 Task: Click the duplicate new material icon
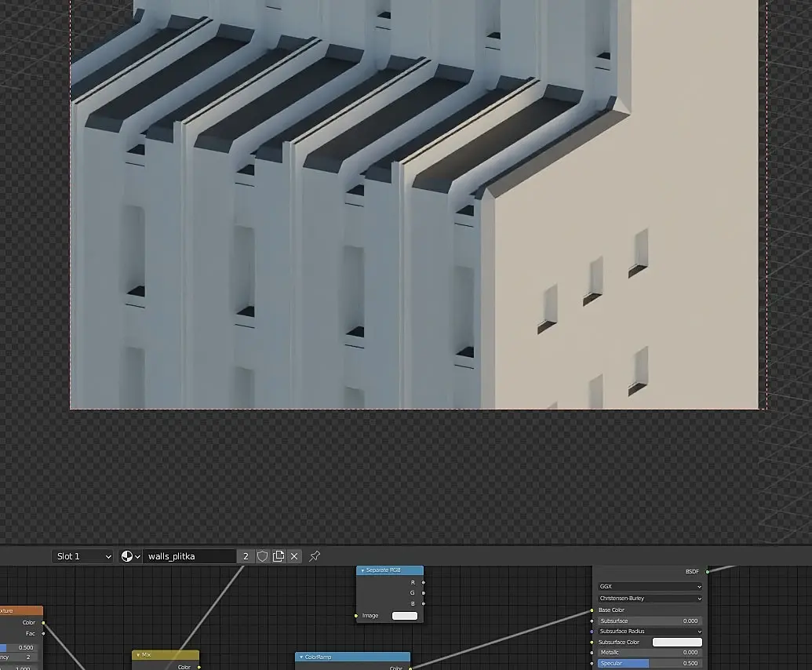pyautogui.click(x=279, y=556)
